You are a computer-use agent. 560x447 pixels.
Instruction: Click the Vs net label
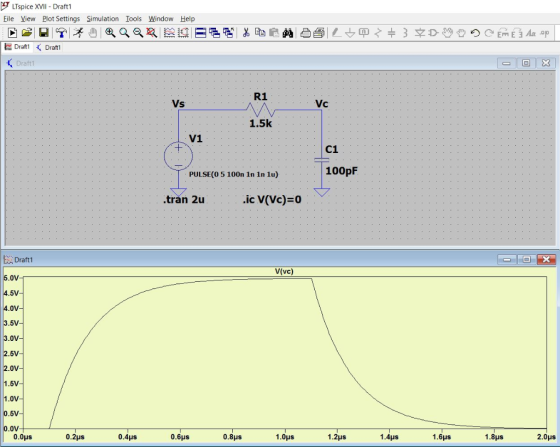178,104
